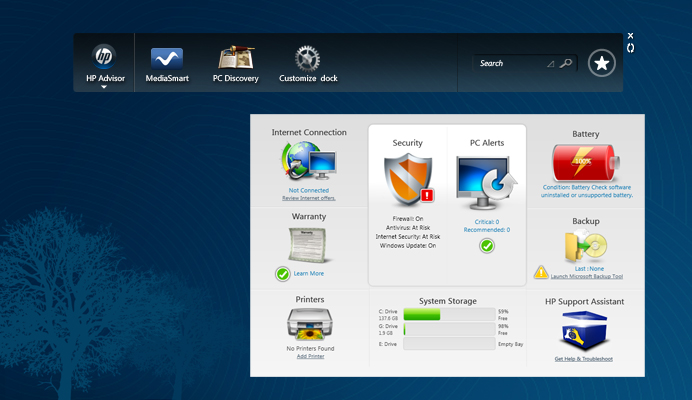Open the PC Alerts monitor icon

click(x=486, y=182)
